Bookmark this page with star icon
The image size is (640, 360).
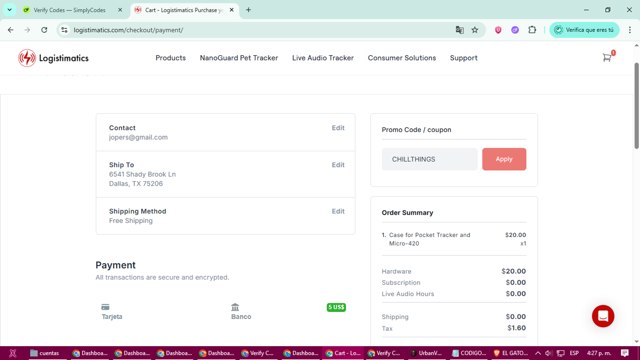475,30
